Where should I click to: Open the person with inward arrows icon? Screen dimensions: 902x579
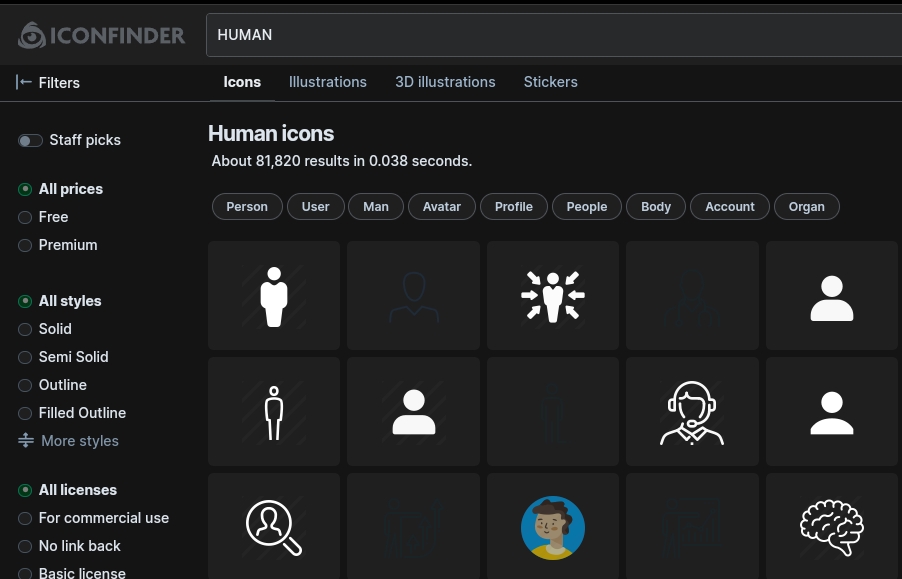(553, 296)
